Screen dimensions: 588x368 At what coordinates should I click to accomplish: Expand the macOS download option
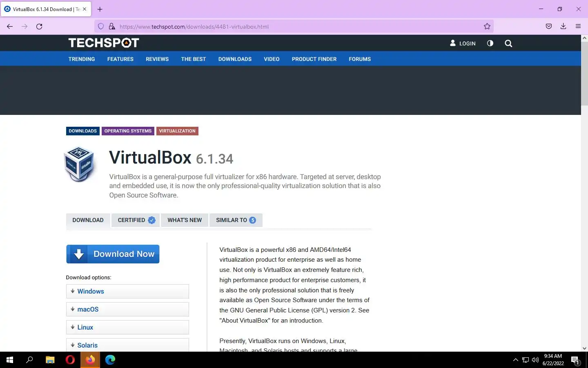127,309
